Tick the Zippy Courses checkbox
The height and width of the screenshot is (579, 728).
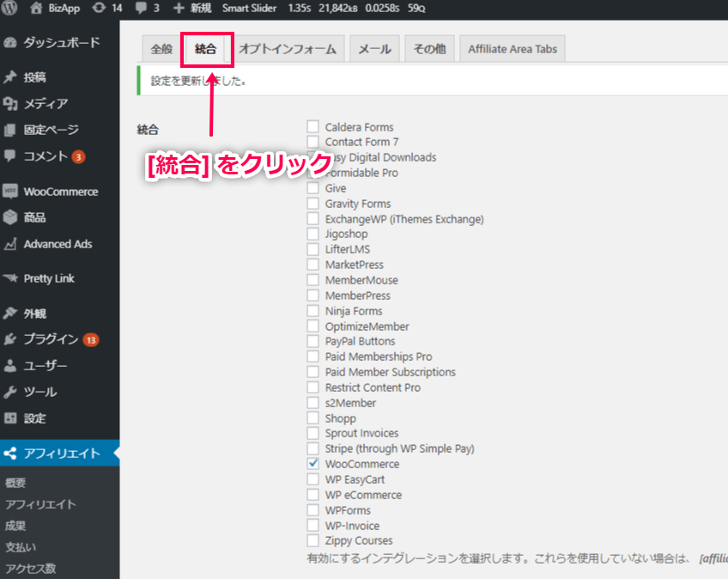[x=313, y=540]
